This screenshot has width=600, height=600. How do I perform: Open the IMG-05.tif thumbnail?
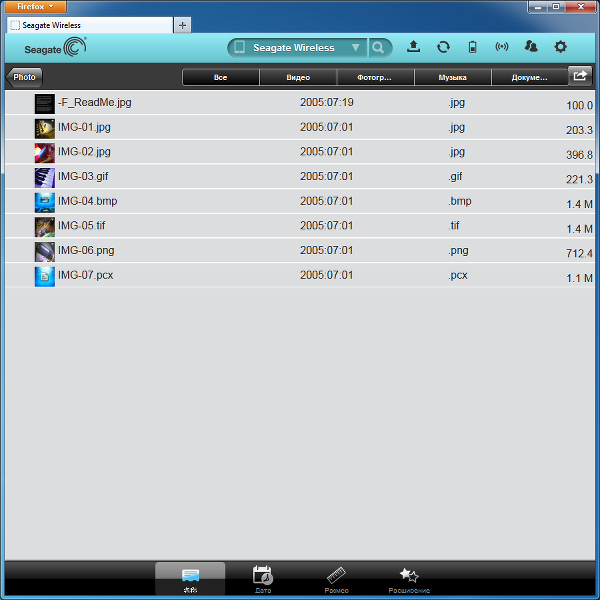[x=45, y=227]
